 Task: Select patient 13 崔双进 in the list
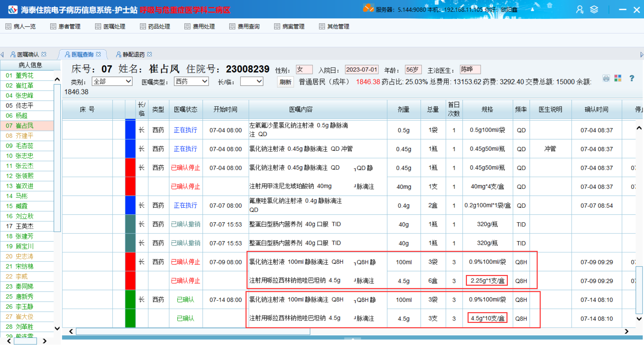pos(24,186)
